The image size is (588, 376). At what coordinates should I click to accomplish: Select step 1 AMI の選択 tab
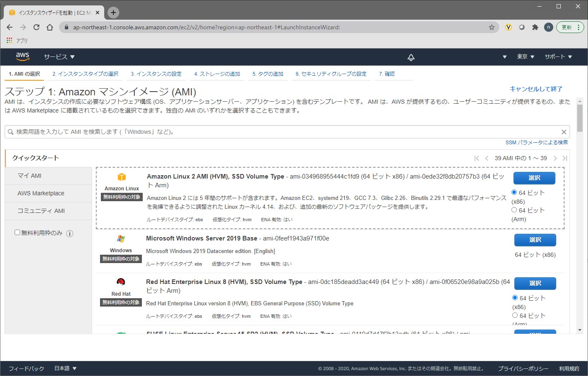[x=24, y=74]
